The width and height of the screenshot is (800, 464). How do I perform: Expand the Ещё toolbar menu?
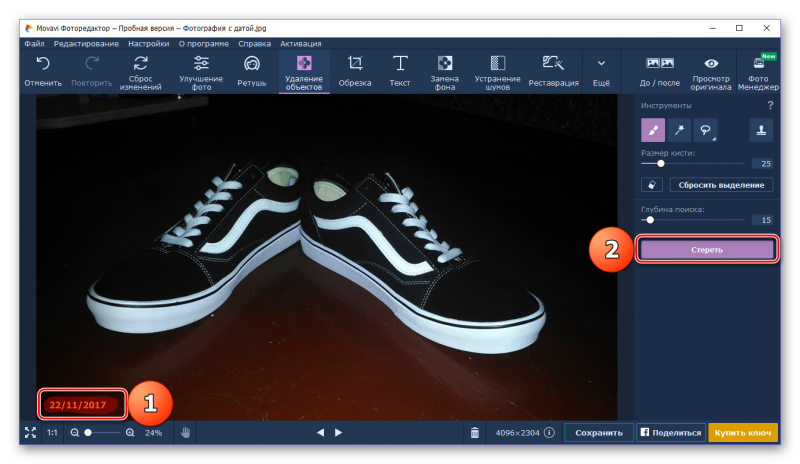coord(601,71)
